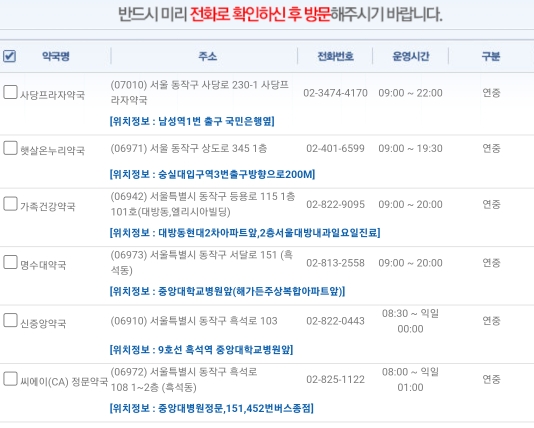534x428 pixels.
Task: Click 가족건강약국 hours 09:00 ~ 20:00
Action: [x=410, y=204]
